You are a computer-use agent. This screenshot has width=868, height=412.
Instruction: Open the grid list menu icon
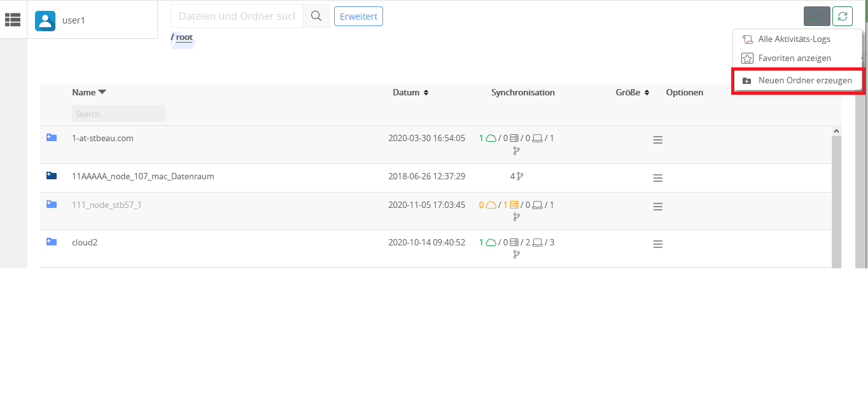click(13, 20)
